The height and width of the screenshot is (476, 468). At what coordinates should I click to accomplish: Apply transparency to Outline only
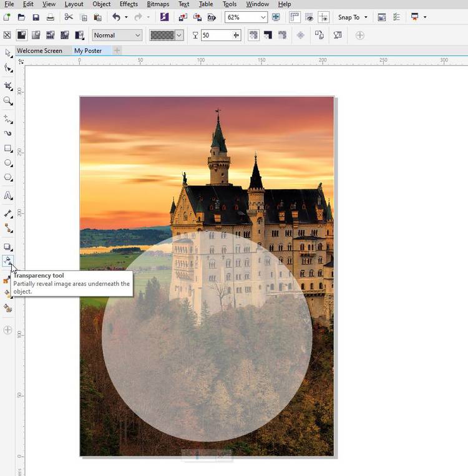click(x=283, y=35)
